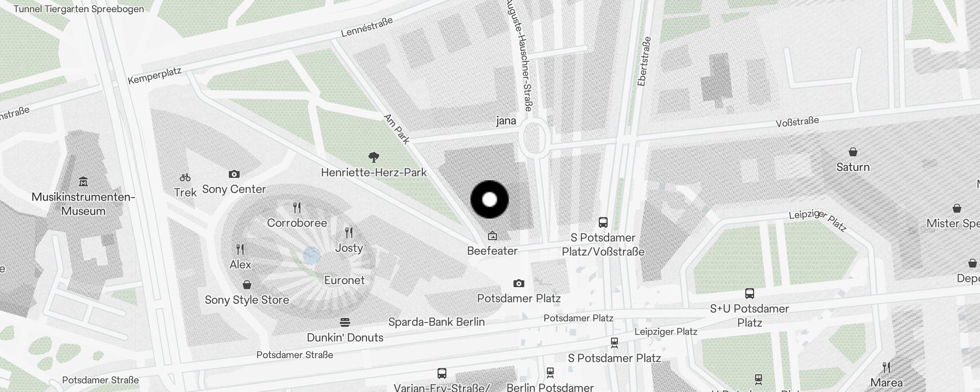The height and width of the screenshot is (392, 980).
Task: Click the Mister Spex shopping icon
Action: point(956,208)
